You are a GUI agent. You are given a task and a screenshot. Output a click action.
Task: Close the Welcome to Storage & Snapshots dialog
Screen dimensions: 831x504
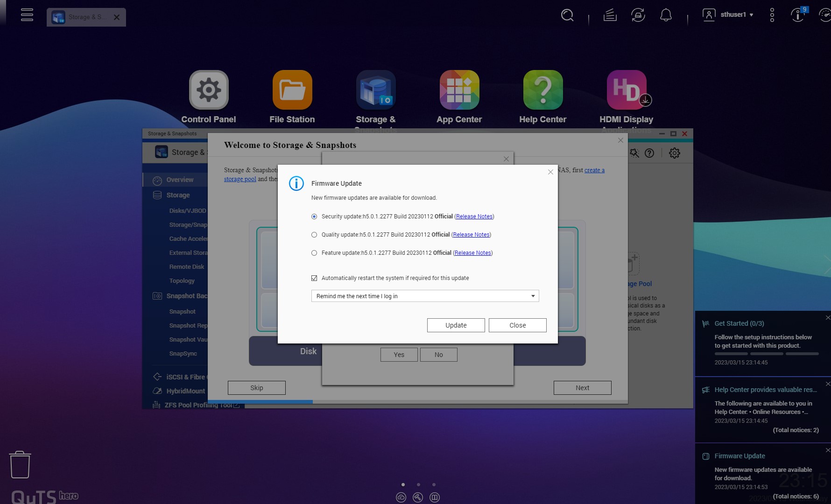(620, 140)
